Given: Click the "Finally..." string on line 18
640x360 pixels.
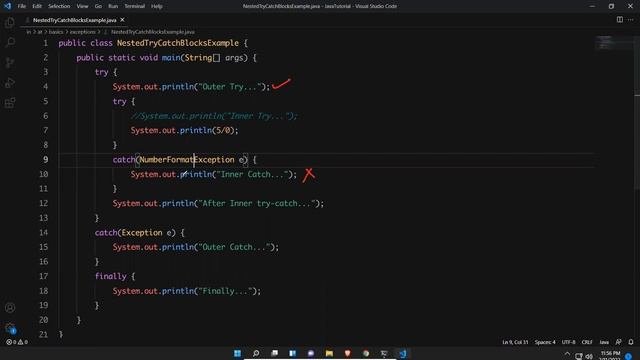Looking at the screenshot, I should (x=225, y=291).
